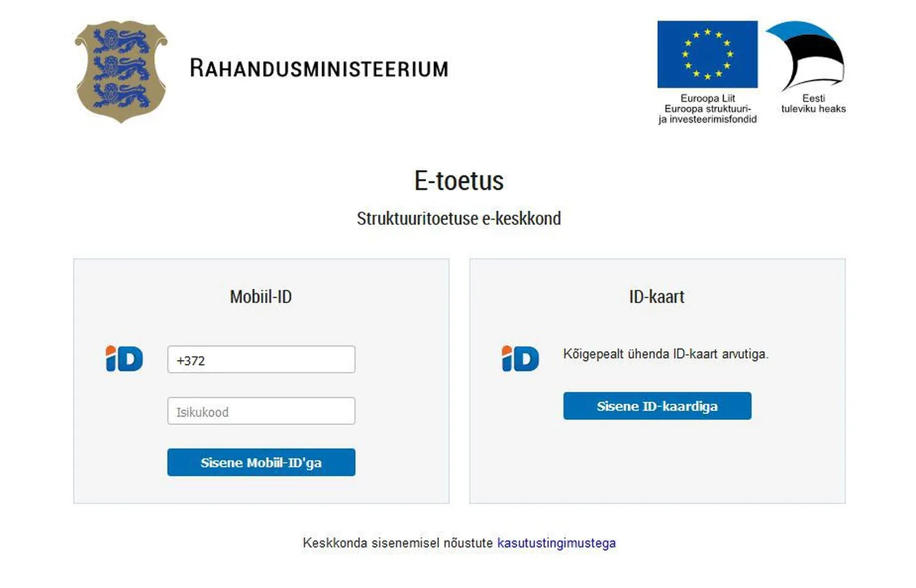This screenshot has height=588, width=916.
Task: Click the Estonian coat of arms logo
Action: pyautogui.click(x=121, y=71)
